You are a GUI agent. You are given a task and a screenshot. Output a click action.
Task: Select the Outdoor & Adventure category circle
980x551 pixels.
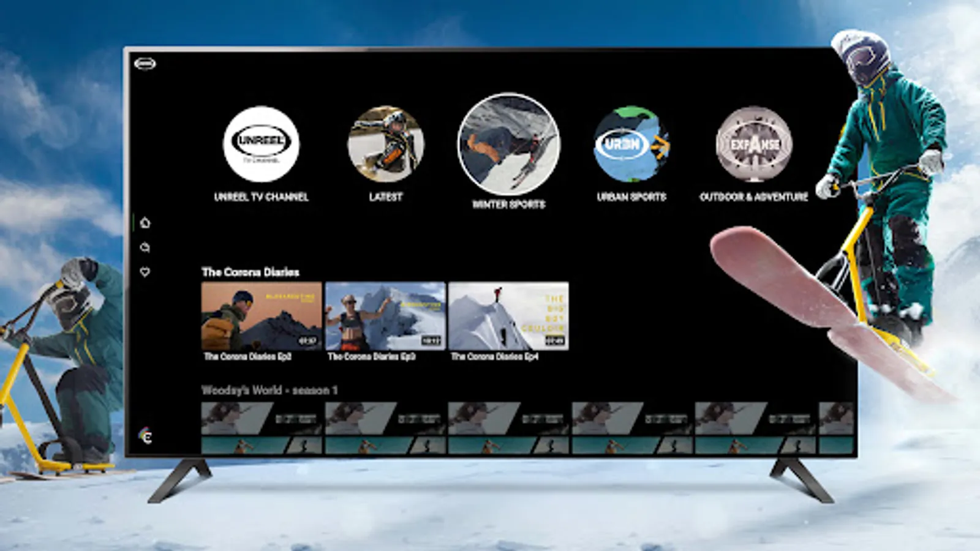(754, 144)
